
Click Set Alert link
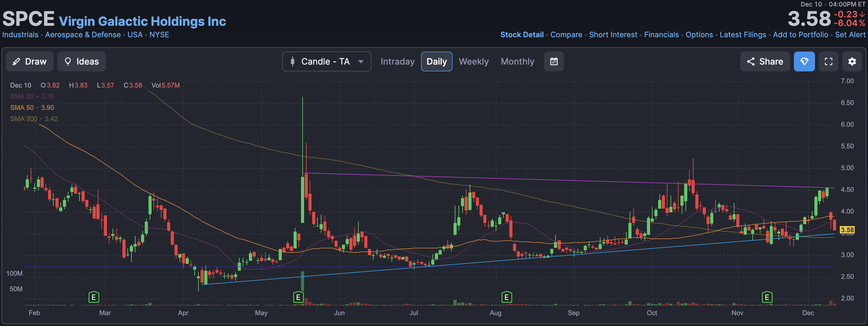[x=850, y=35]
